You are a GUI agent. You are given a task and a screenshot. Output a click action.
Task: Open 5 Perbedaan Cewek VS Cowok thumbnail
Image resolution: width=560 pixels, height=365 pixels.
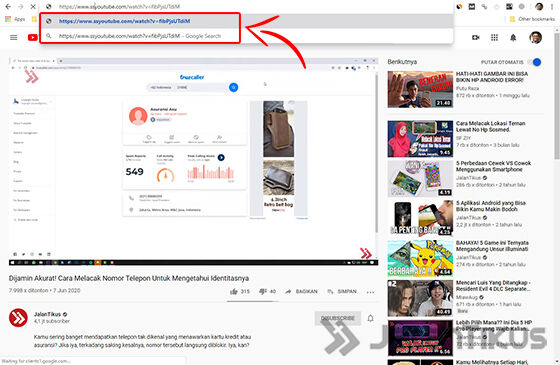420,178
